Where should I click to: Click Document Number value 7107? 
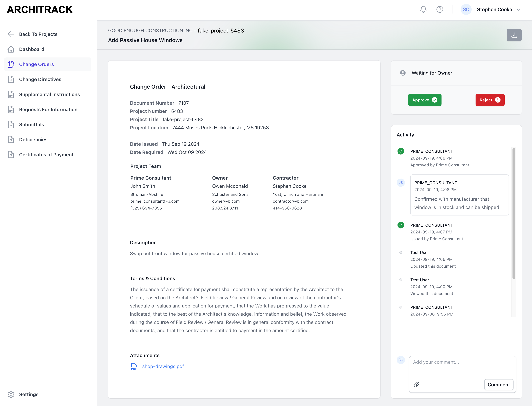183,103
